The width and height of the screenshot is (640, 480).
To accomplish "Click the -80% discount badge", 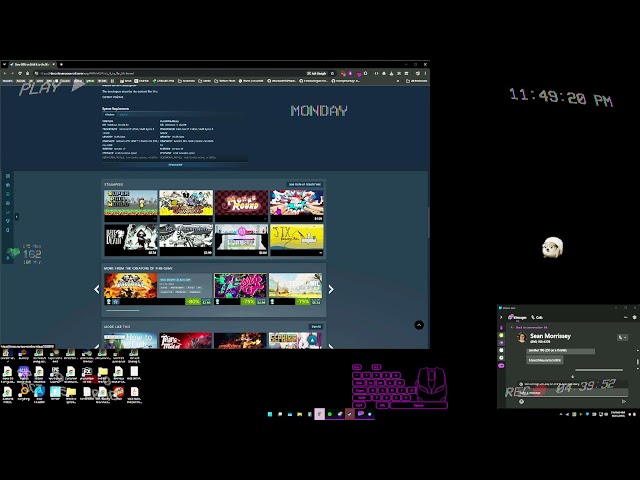I will pos(193,302).
